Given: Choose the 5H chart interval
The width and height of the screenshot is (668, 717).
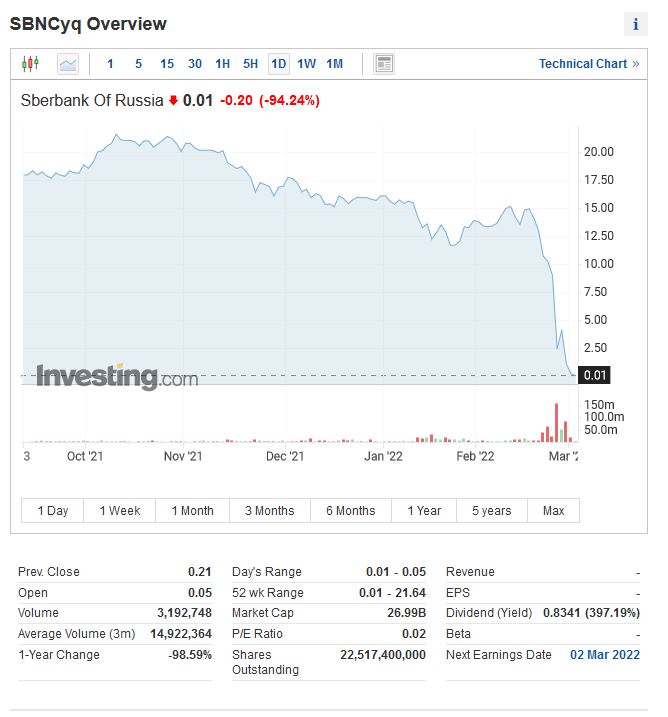Looking at the screenshot, I should tap(250, 64).
